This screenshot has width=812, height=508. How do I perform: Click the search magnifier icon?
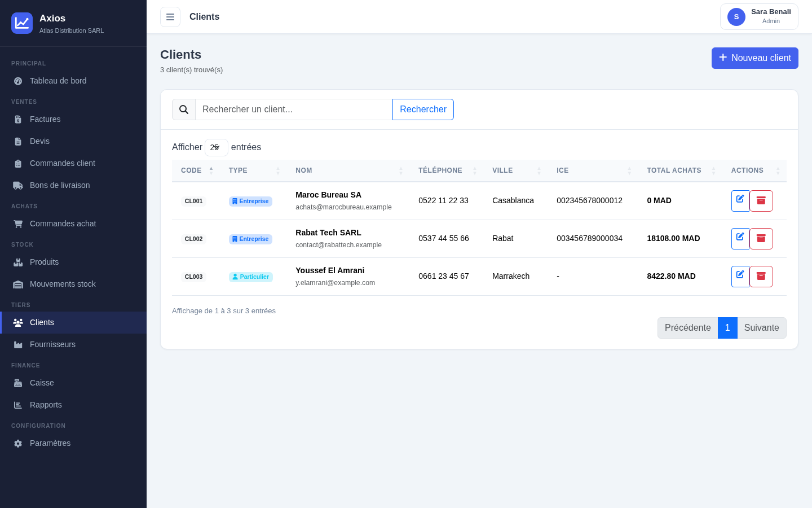tap(184, 110)
